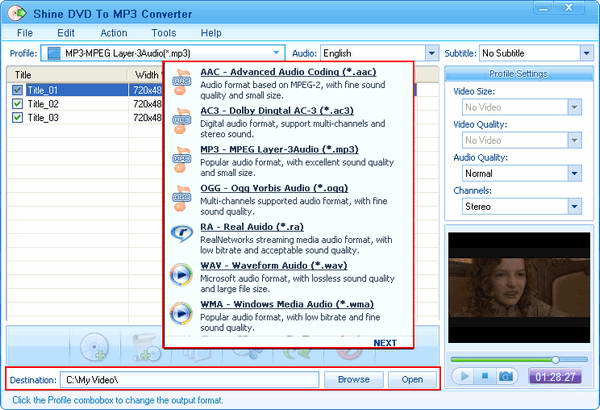
Task: Select RA - Real Audio link
Action: pos(252,227)
